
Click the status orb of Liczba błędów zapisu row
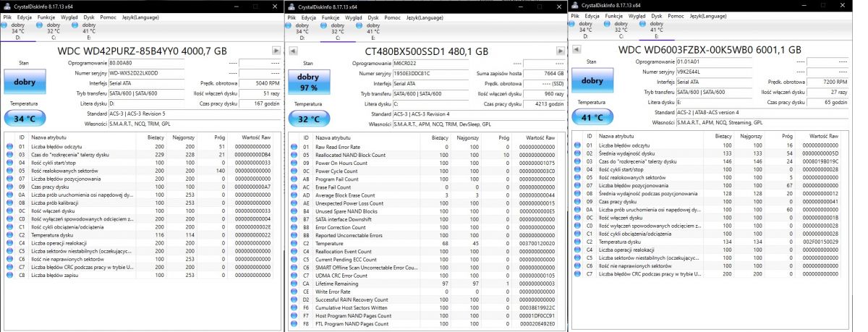point(10,276)
